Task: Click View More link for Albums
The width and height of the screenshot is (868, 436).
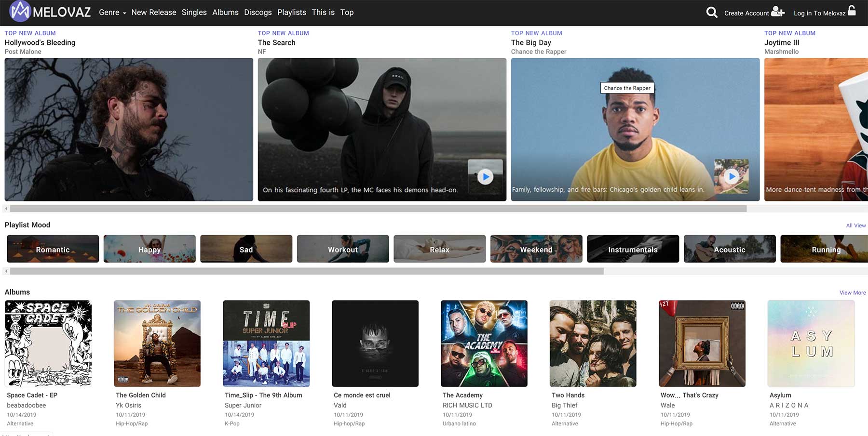Action: pyautogui.click(x=852, y=293)
